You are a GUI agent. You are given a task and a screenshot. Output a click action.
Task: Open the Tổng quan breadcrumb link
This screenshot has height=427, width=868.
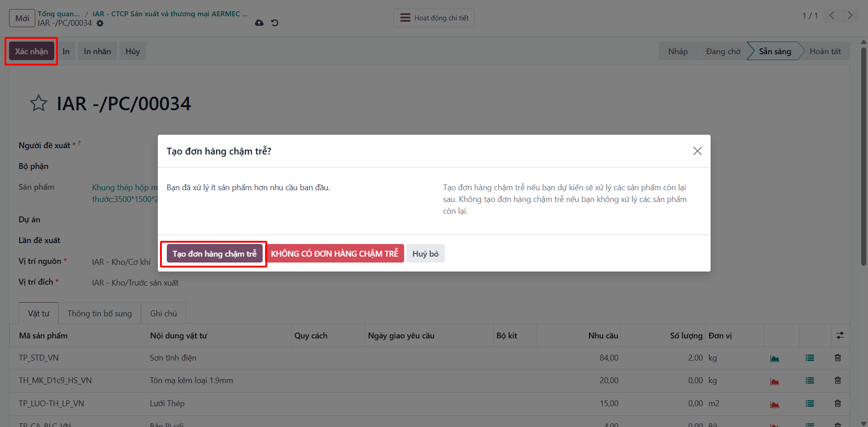59,14
